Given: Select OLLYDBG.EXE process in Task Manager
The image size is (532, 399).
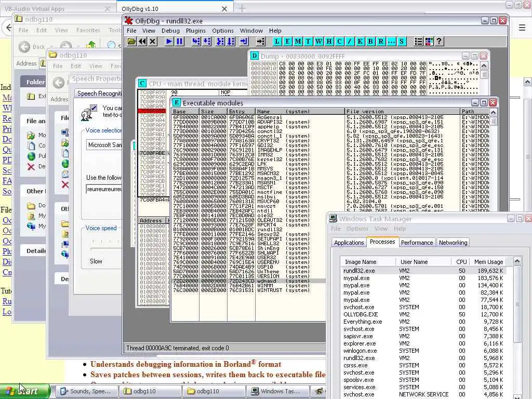Looking at the screenshot, I should point(424,314).
